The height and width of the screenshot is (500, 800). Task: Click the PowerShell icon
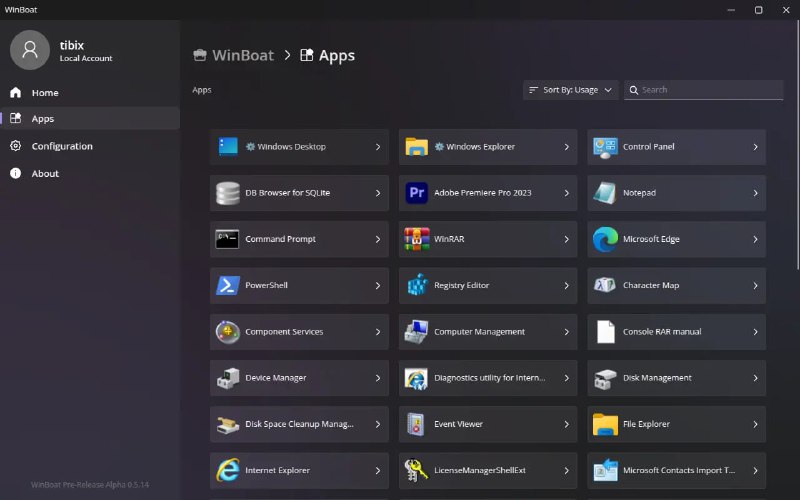tap(228, 285)
